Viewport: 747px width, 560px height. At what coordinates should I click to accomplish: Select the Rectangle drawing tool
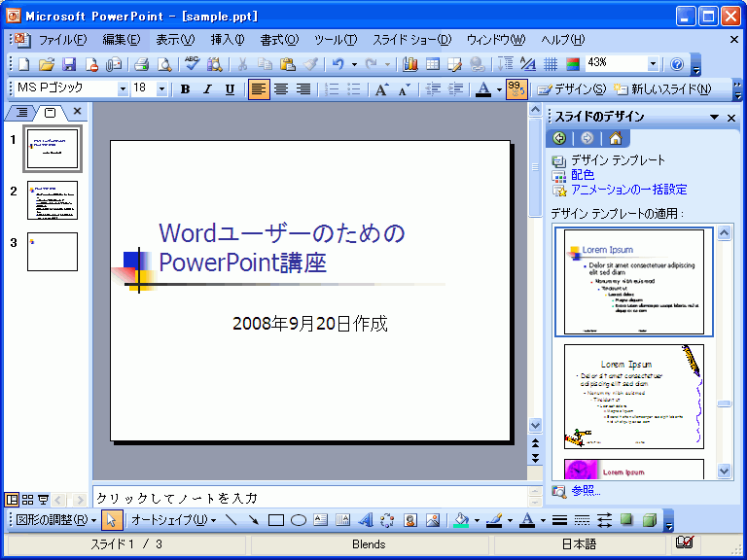(x=276, y=520)
